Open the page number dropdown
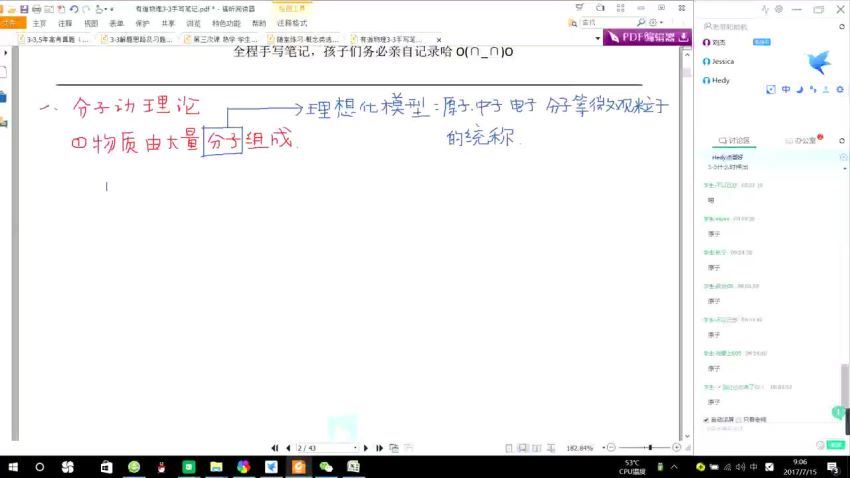The image size is (850, 478). pos(355,448)
